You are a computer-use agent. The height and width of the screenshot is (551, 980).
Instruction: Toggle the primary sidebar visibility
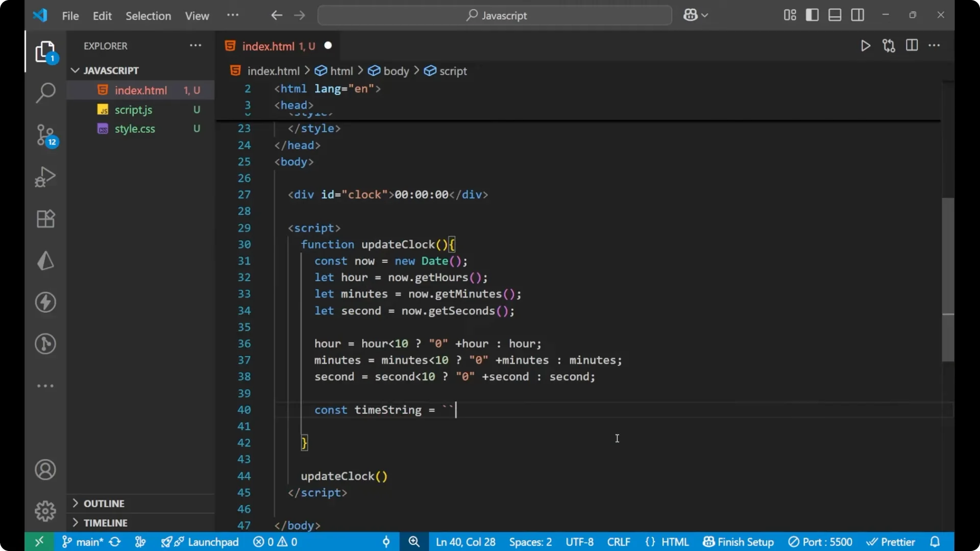[812, 15]
